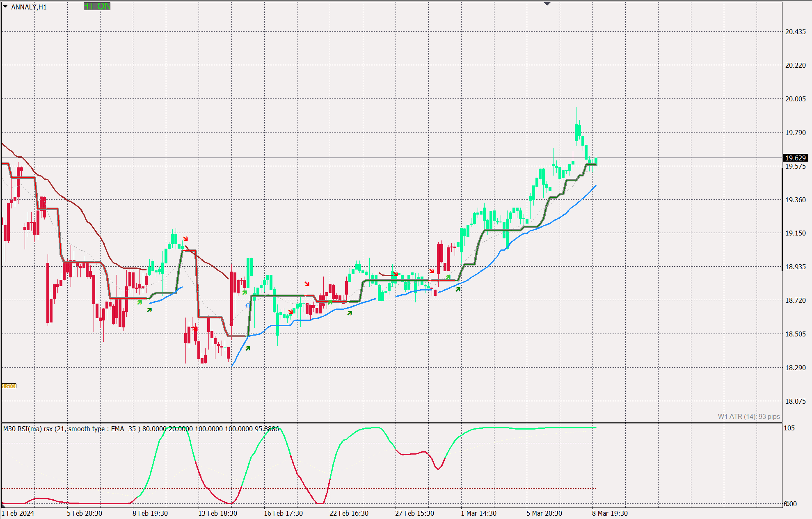Click the ANNALY,H1 chart symbol title
This screenshot has height=519, width=812.
pos(29,7)
